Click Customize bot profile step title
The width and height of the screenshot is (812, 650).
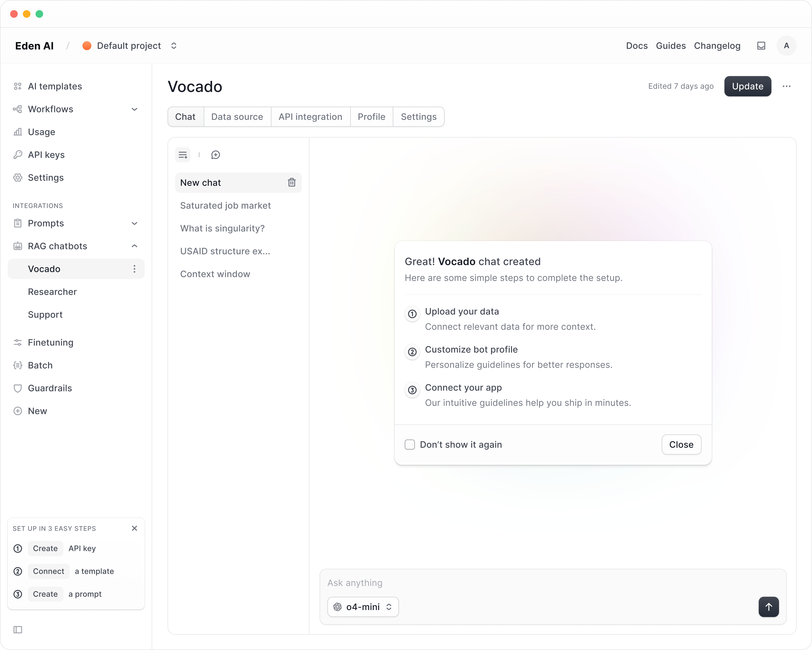pos(471,349)
